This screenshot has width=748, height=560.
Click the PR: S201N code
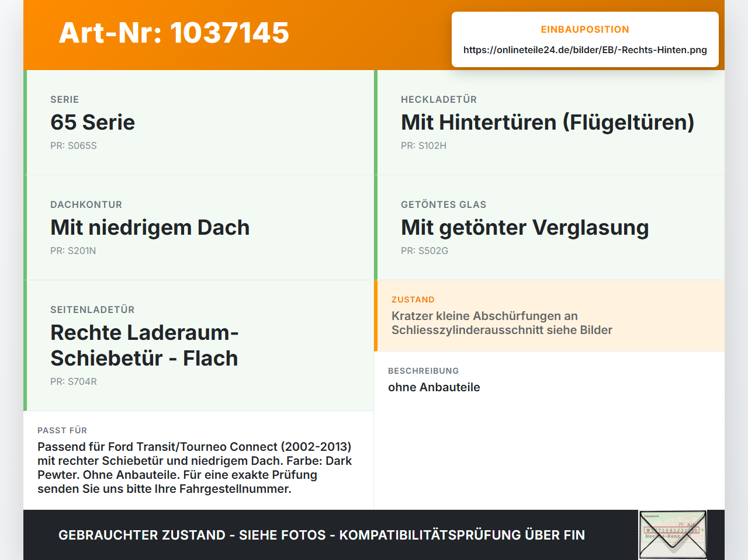[73, 251]
